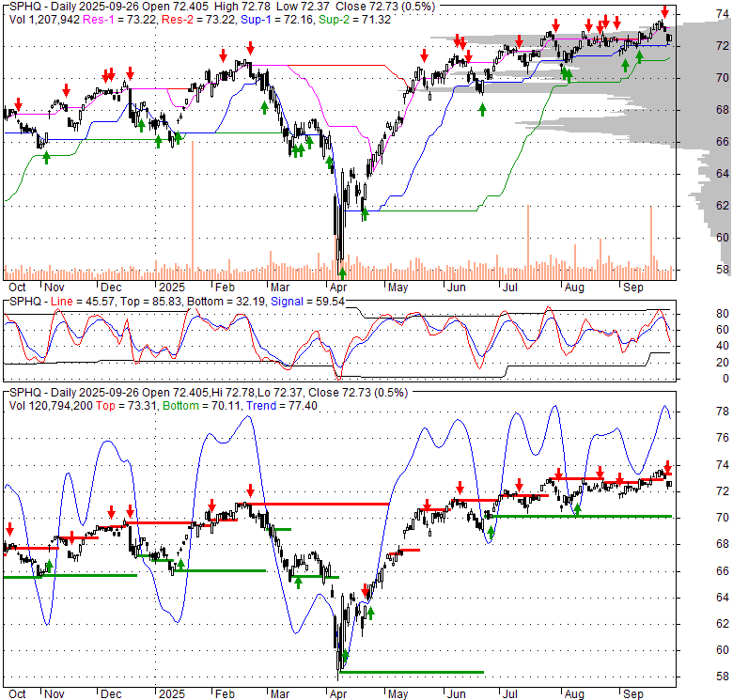
Task: Click the Sup-1 = 72.16 legend label
Action: (x=276, y=20)
